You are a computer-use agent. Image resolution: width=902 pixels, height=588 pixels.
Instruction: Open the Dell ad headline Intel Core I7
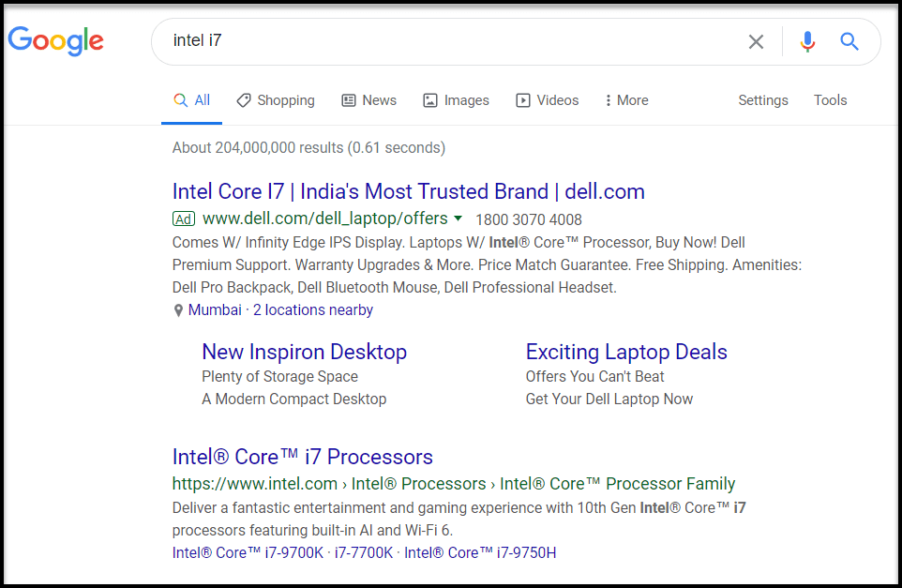pyautogui.click(x=409, y=191)
